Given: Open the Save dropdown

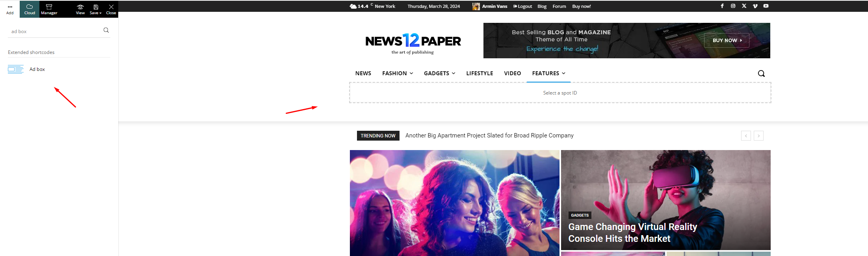Looking at the screenshot, I should pos(95,9).
